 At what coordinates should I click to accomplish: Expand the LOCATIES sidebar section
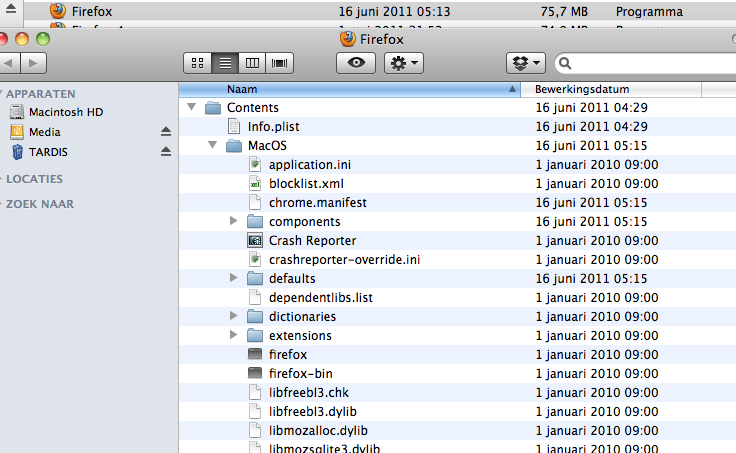(1, 179)
